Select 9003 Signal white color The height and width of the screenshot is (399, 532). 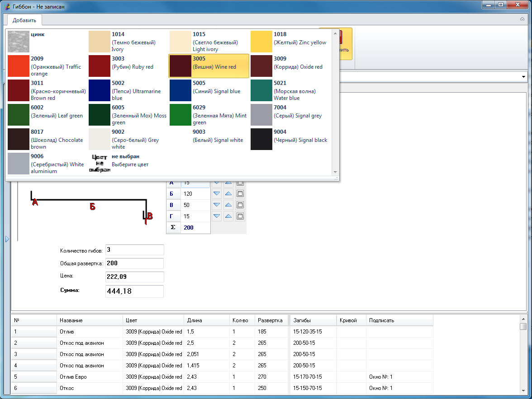[209, 139]
